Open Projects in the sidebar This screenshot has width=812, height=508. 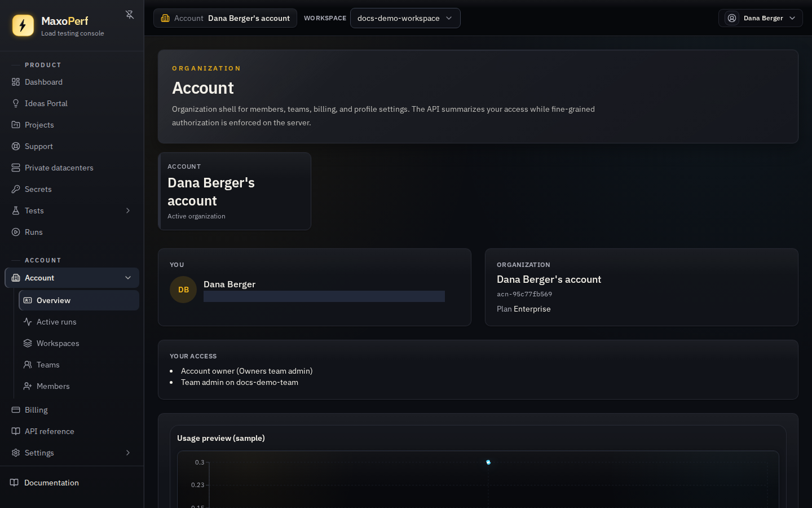72,125
